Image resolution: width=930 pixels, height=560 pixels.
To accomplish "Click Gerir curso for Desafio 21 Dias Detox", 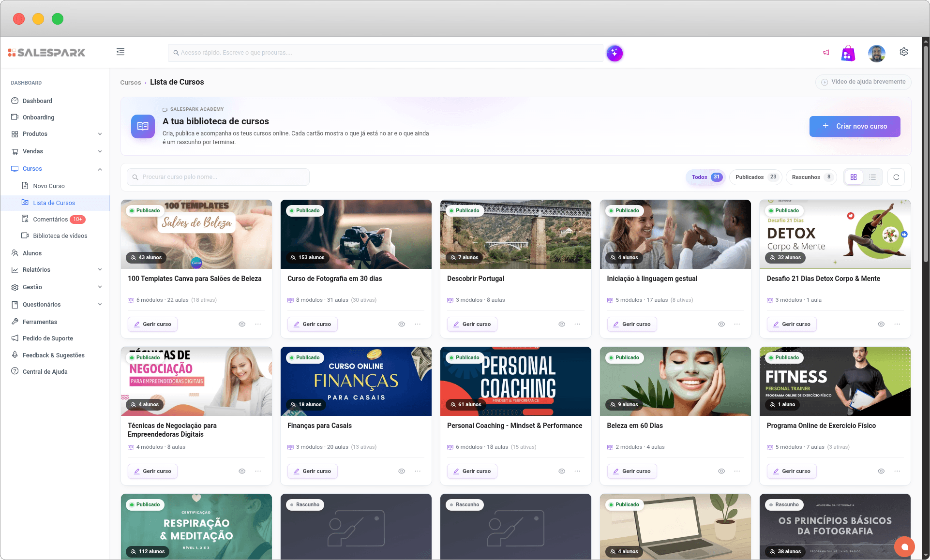I will click(792, 324).
